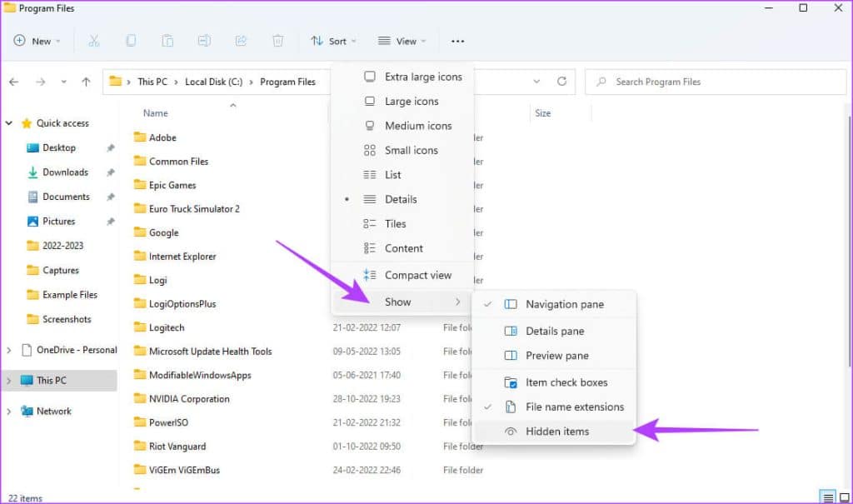This screenshot has width=853, height=504.
Task: Open the Sort dropdown
Action: (x=333, y=40)
